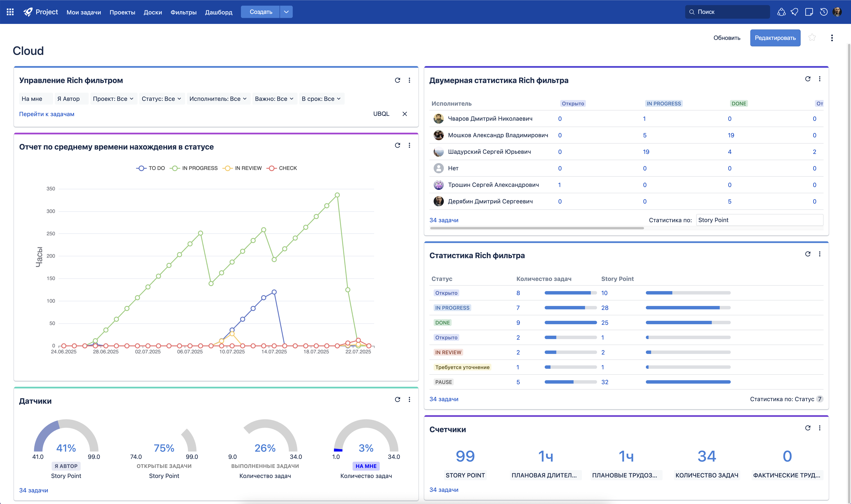Click the НА МНЕ 3% gauge label
This screenshot has width=851, height=504.
click(366, 466)
